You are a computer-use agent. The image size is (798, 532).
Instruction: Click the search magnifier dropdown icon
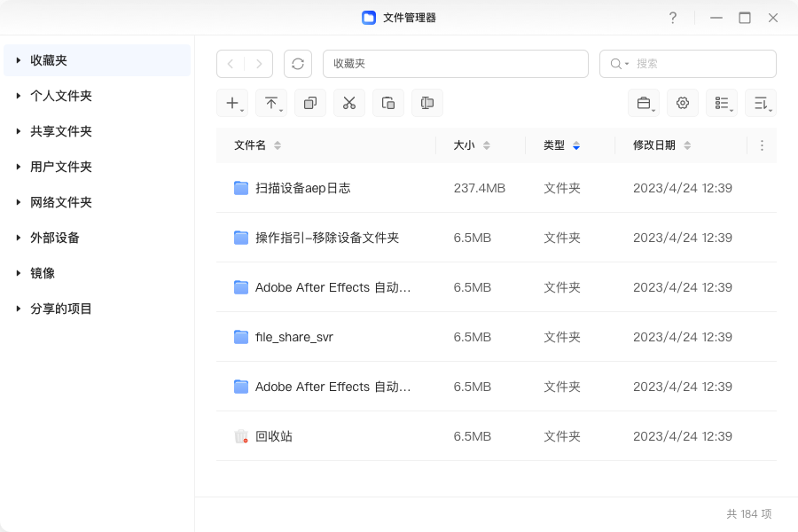pos(620,64)
